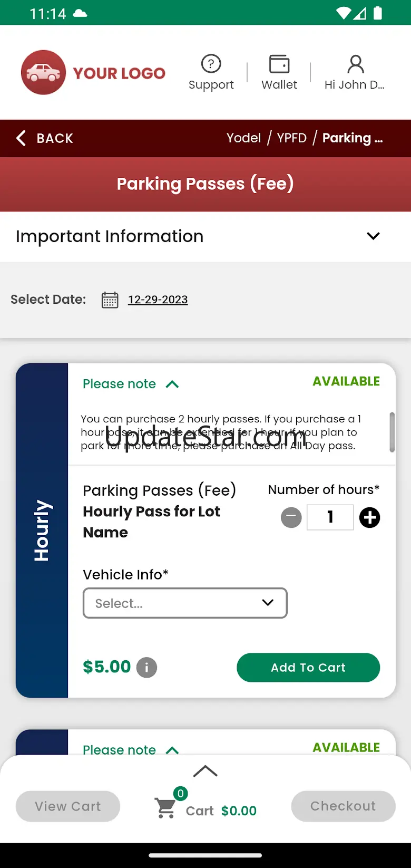Open the Vehicle Info dropdown
The image size is (411, 868).
185,603
